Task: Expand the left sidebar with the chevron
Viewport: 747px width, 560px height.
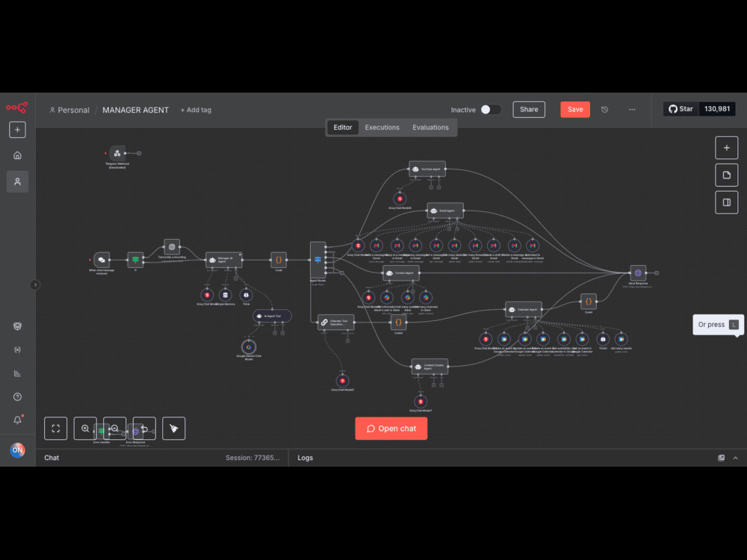Action: 35,284
